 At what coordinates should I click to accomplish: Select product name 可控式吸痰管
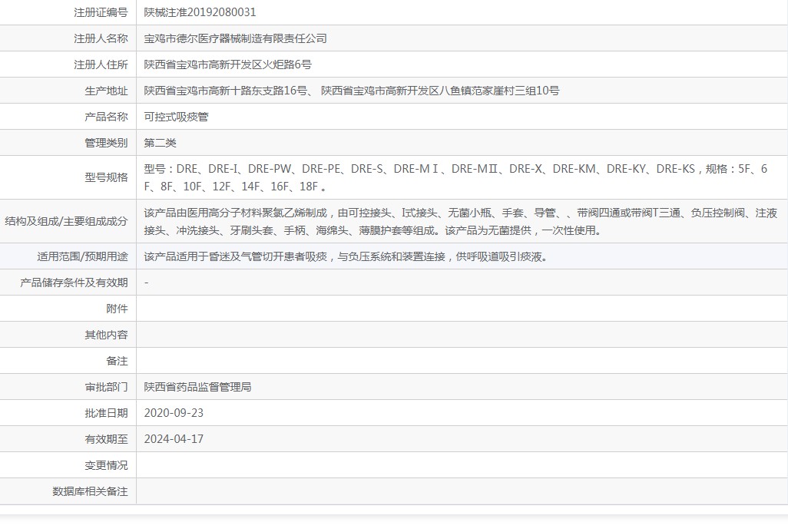tap(176, 117)
